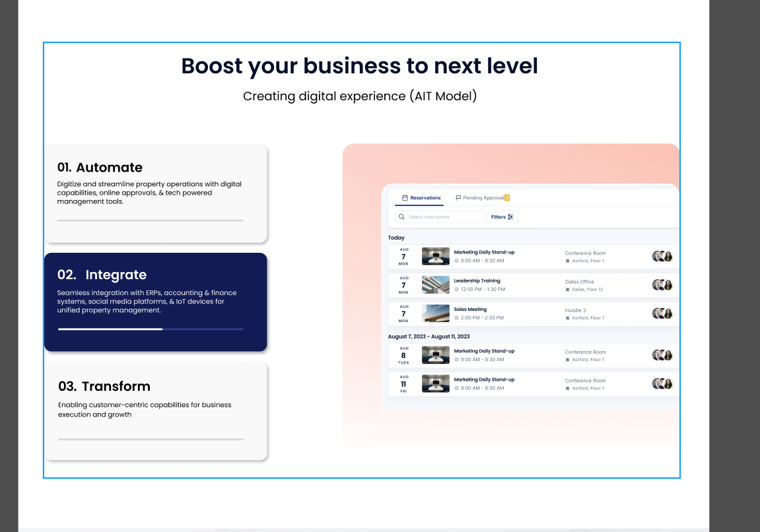Click the Leadership Training building thumbnail
The image size is (760, 532).
[x=435, y=284]
